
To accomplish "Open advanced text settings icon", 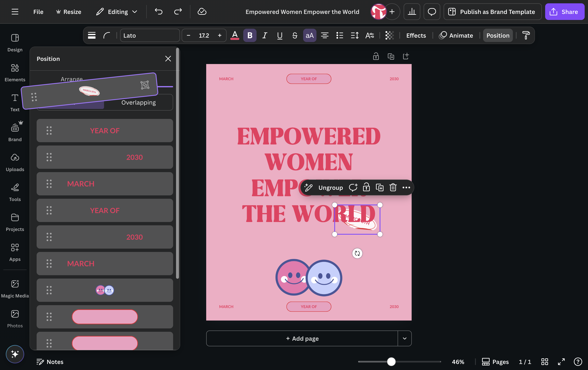I will pos(370,35).
